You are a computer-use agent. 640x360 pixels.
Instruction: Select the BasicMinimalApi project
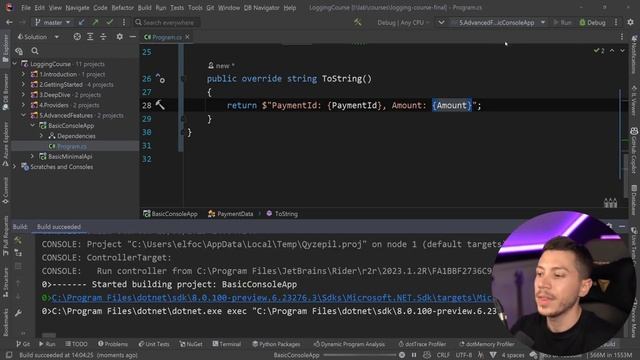70,156
